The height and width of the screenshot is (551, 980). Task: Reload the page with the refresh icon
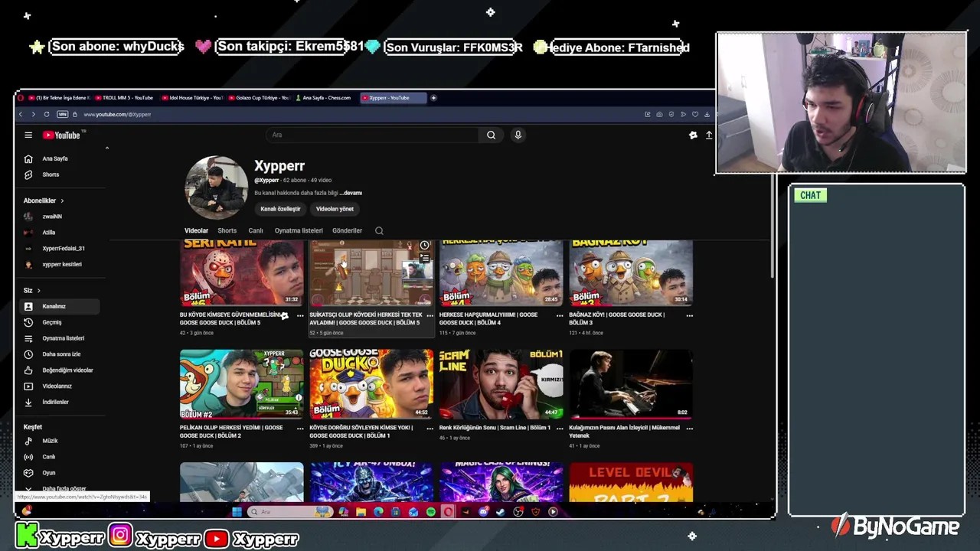coord(46,114)
